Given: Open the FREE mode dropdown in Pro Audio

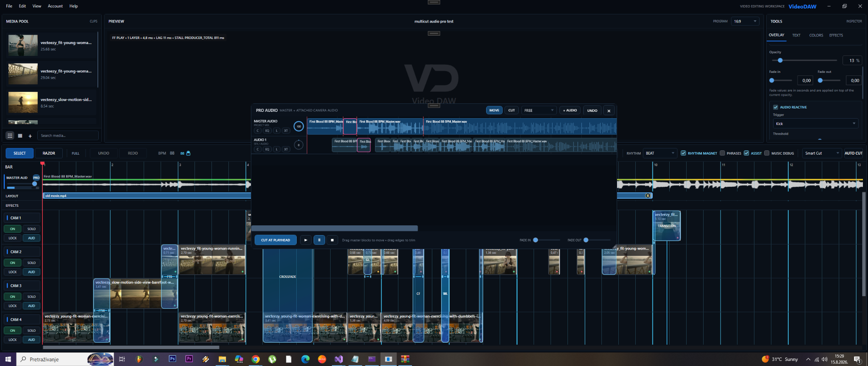Looking at the screenshot, I should click(539, 111).
